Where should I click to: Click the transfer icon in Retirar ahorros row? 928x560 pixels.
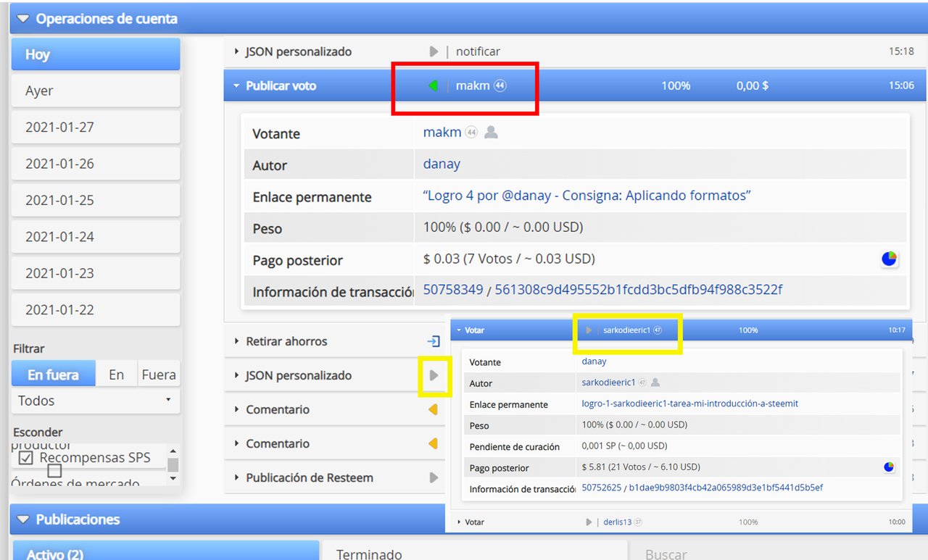click(x=433, y=341)
